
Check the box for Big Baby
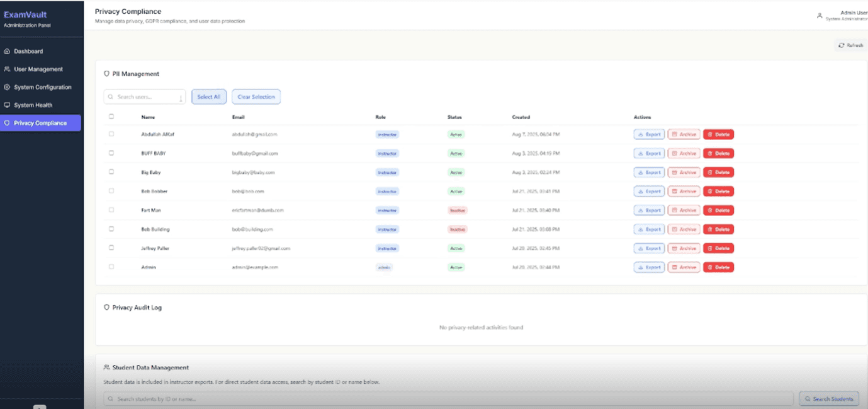[x=111, y=172]
